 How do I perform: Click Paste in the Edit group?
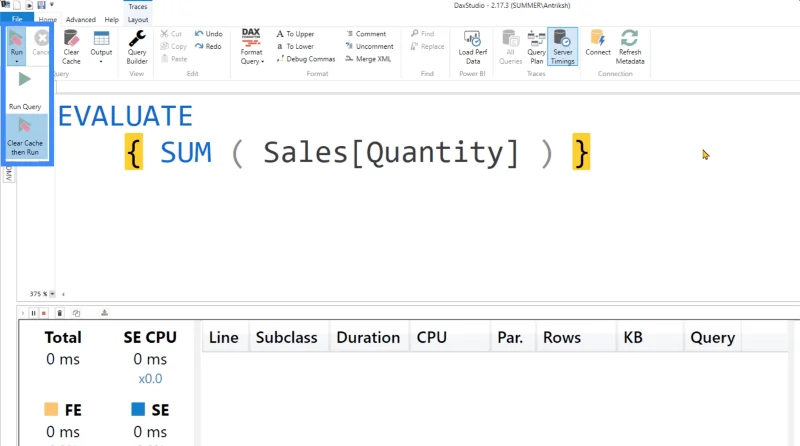pos(174,59)
